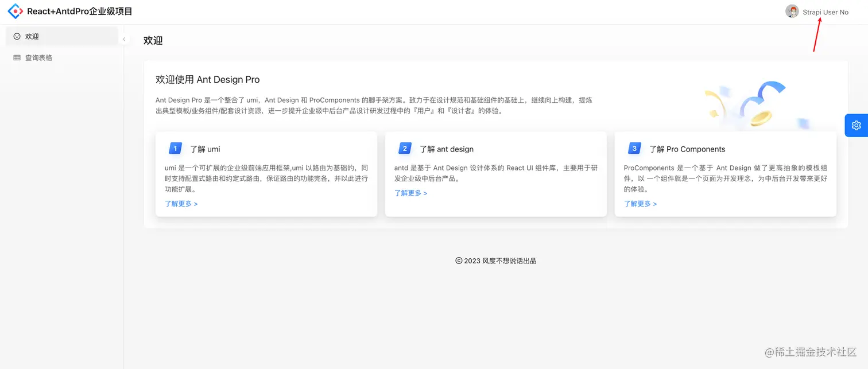Viewport: 868px width, 369px height.
Task: Select the 欢迎 menu item
Action: click(62, 36)
